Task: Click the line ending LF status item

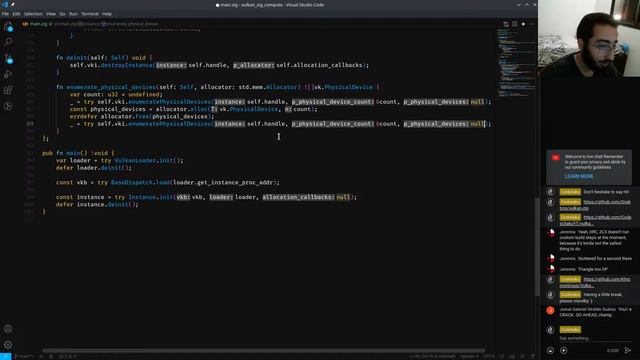Action: point(502,356)
